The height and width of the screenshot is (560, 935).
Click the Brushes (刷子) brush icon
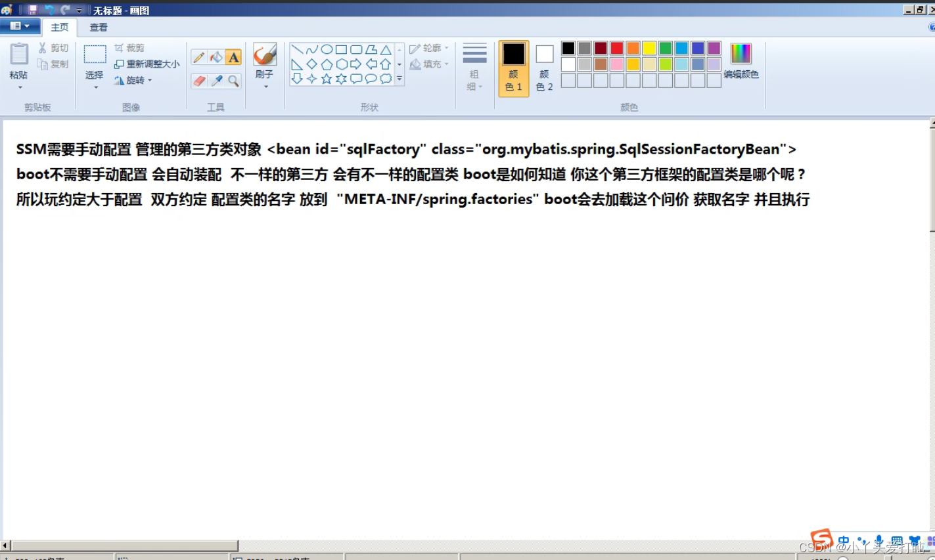pos(265,54)
